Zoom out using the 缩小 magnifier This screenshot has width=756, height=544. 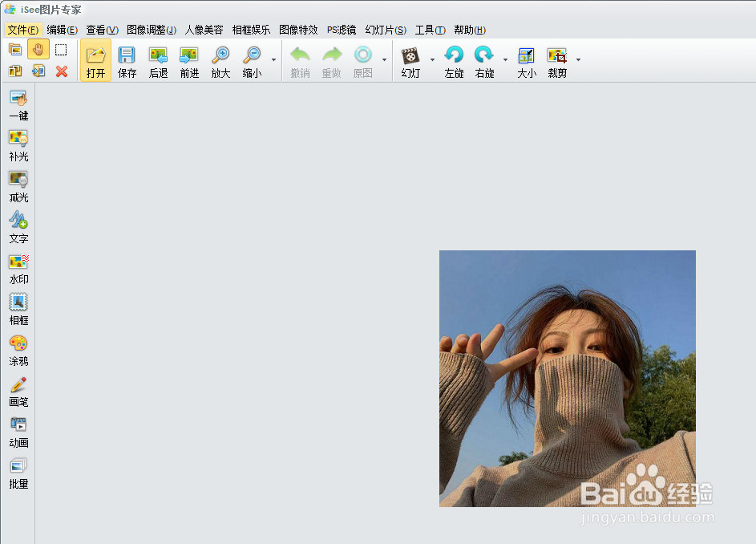[x=252, y=61]
